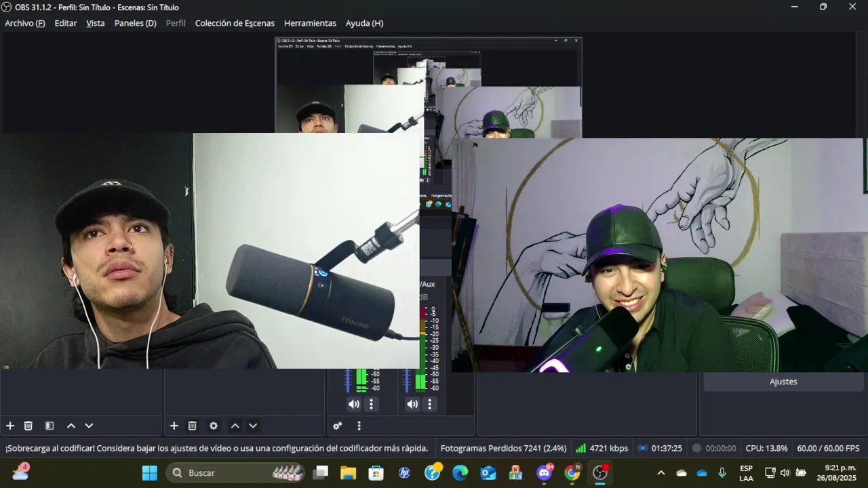This screenshot has height=488, width=868.
Task: Open the Herramientas menu
Action: pos(310,23)
